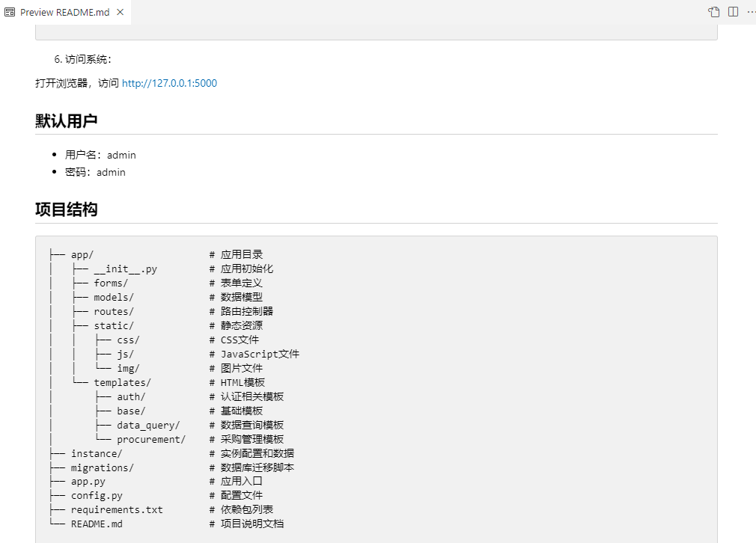
Task: Click the README.md entry in code block
Action: click(97, 524)
